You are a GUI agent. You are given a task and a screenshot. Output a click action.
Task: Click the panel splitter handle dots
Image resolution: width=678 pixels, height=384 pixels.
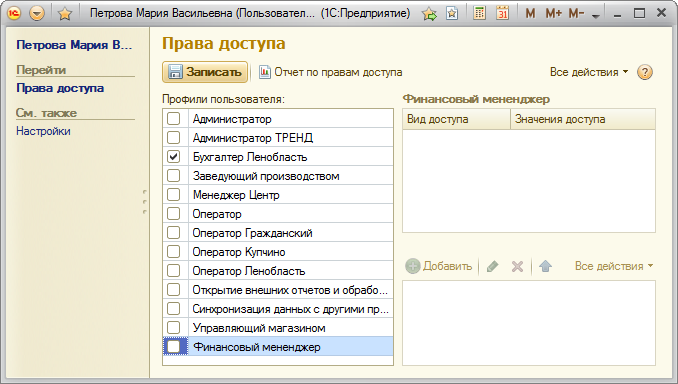click(x=144, y=202)
